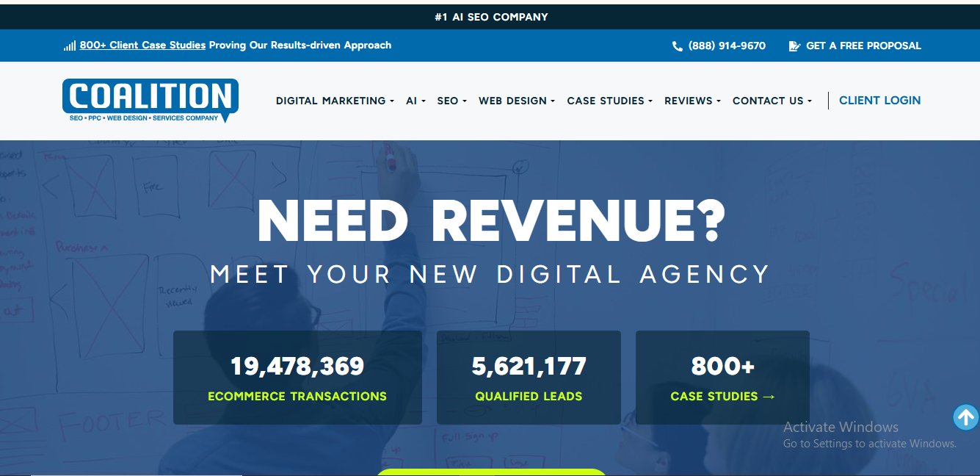
Task: Call the (888) 914-9670 number link
Action: pyautogui.click(x=727, y=46)
